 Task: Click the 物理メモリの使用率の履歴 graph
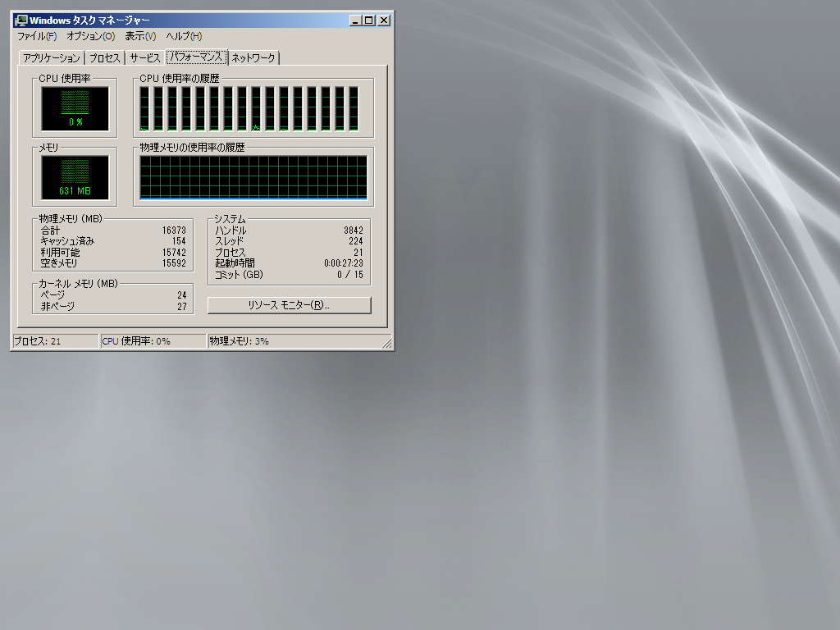tap(253, 178)
